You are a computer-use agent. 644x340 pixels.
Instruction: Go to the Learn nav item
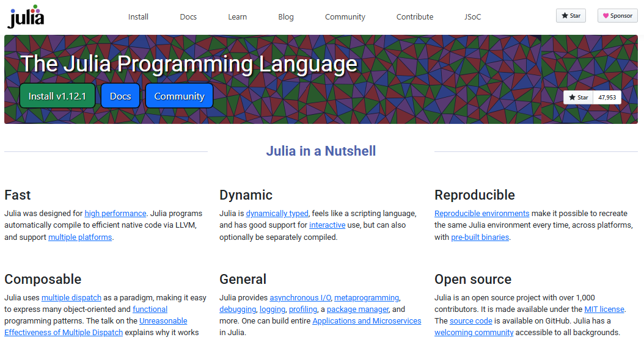[x=238, y=17]
